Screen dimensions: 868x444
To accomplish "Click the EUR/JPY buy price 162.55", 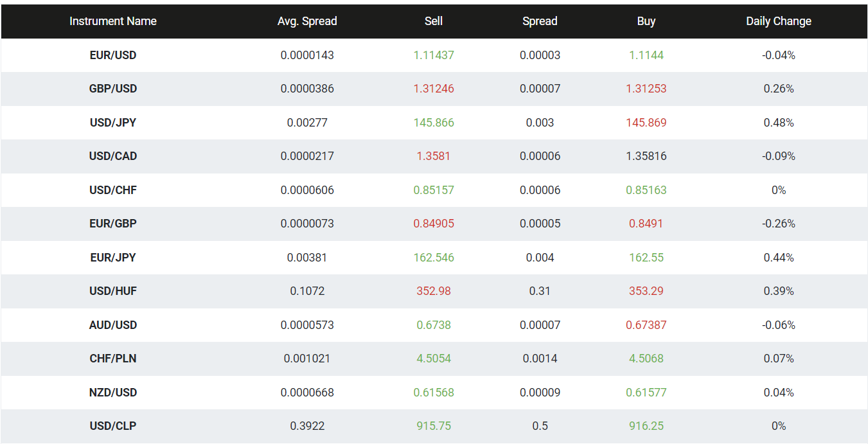I will pyautogui.click(x=646, y=257).
